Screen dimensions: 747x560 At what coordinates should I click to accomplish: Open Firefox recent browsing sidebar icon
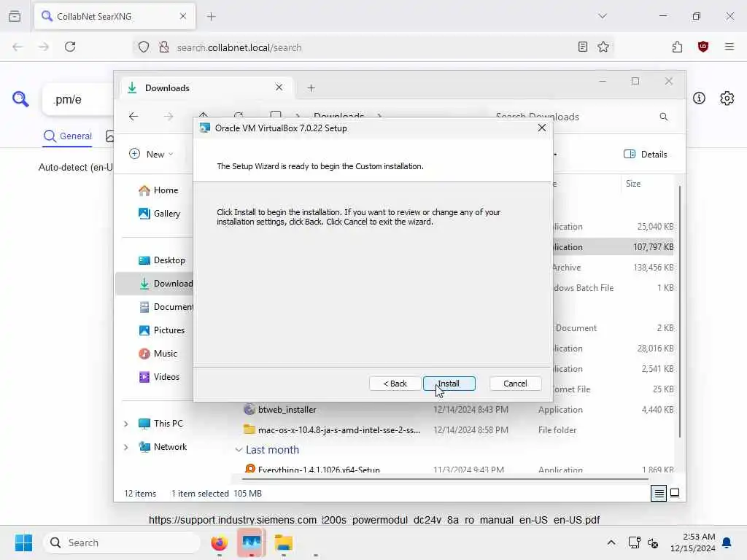(15, 16)
